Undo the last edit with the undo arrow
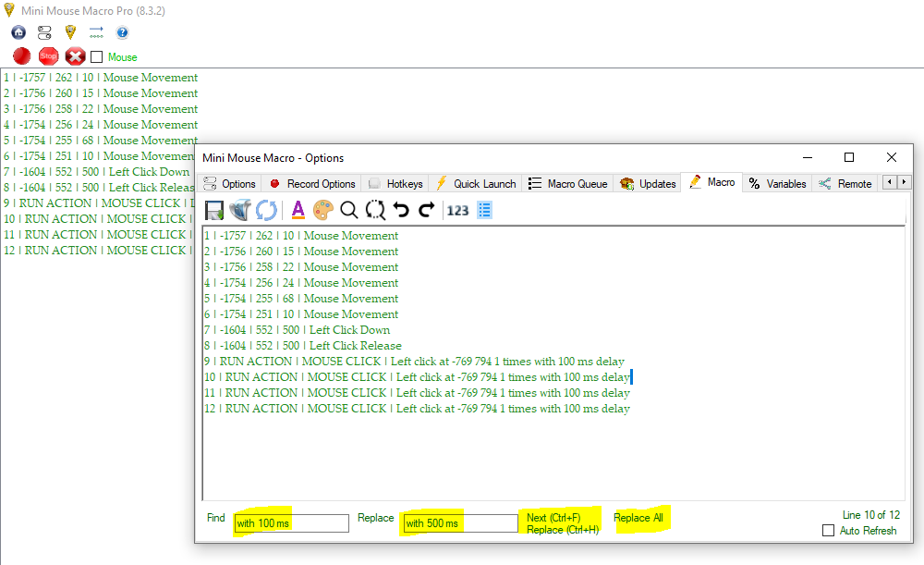Image resolution: width=924 pixels, height=565 pixels. point(401,210)
